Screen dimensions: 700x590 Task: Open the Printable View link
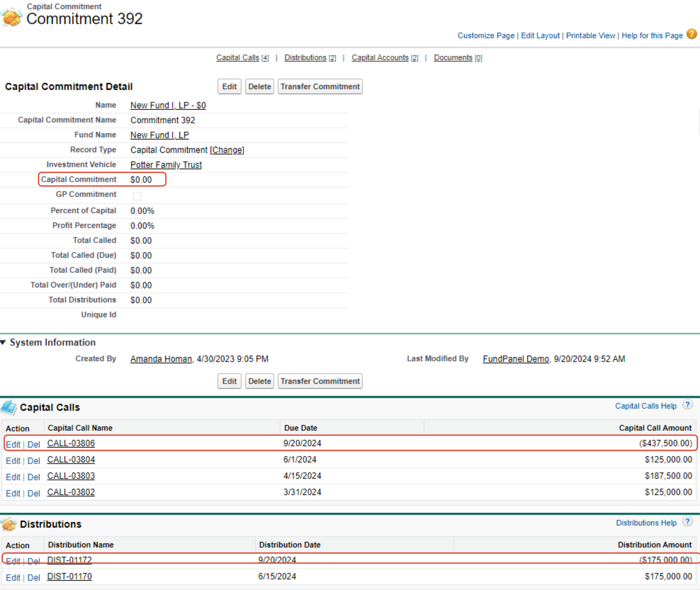[x=590, y=35]
